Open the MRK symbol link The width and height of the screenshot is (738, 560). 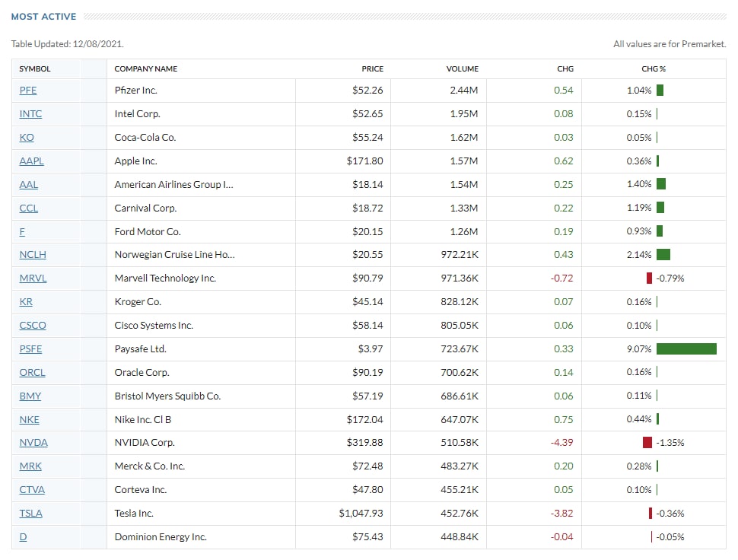(x=30, y=466)
